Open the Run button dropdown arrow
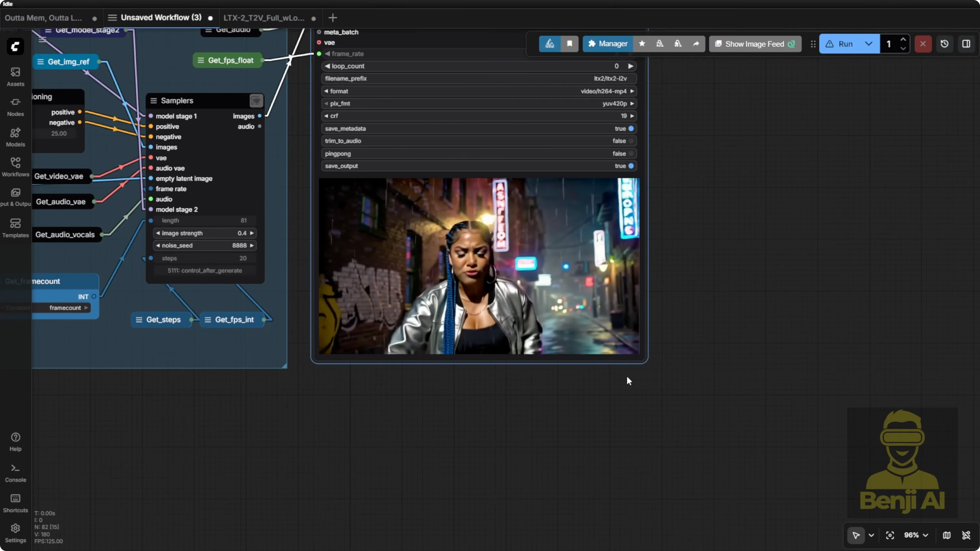Image resolution: width=980 pixels, height=551 pixels. [868, 44]
